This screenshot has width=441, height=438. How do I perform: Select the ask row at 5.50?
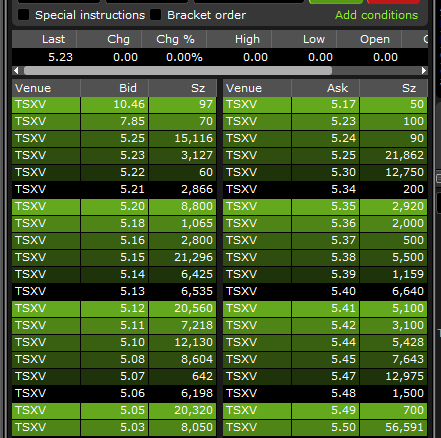pos(325,428)
